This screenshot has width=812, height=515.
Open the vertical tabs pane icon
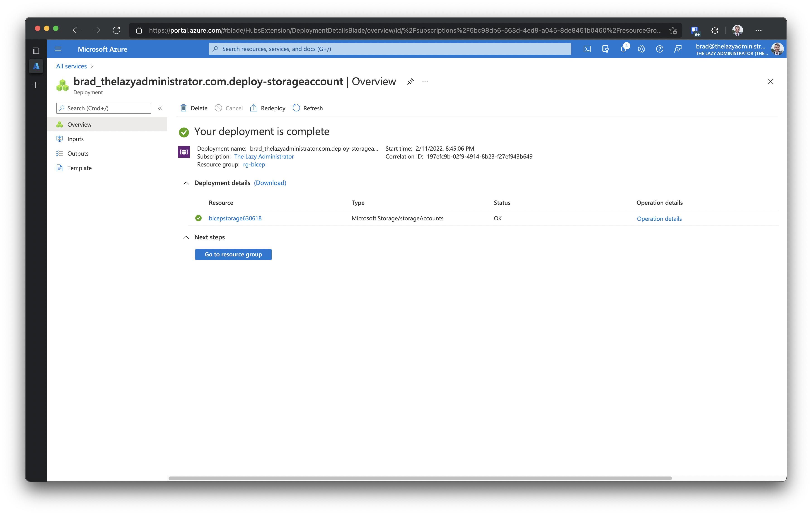(36, 51)
